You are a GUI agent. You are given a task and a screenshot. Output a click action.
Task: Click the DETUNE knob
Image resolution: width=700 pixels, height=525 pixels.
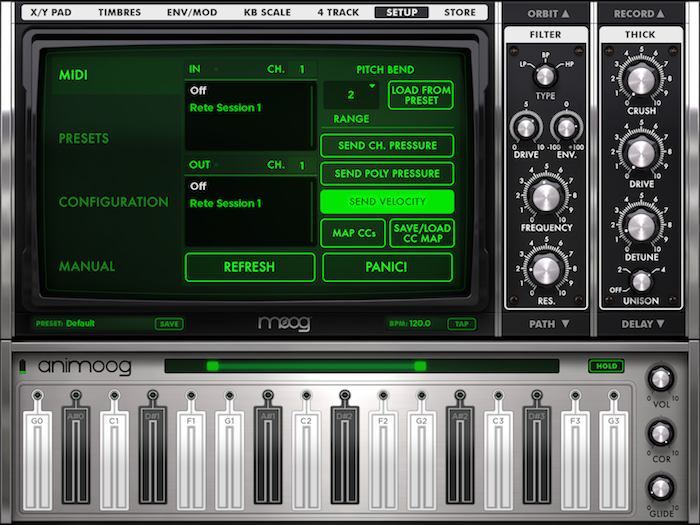(x=641, y=226)
